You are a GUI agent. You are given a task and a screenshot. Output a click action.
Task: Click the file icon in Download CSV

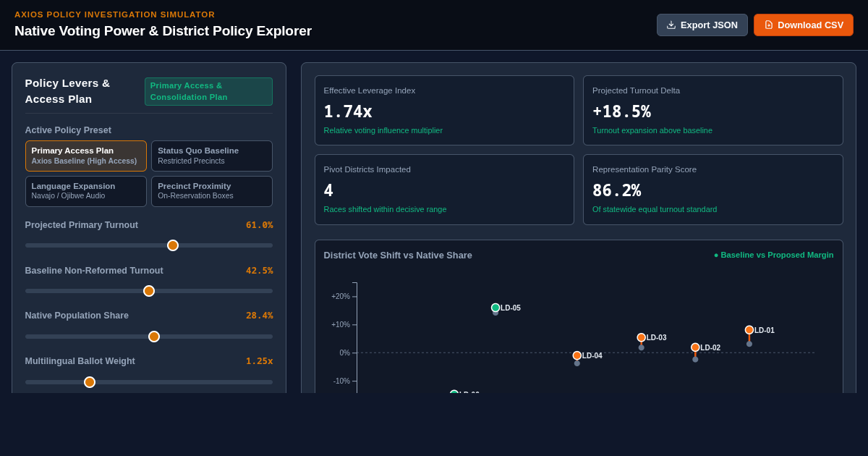point(769,25)
